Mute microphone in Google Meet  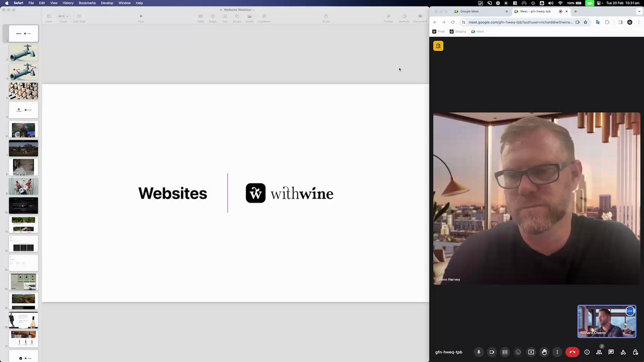[478, 352]
